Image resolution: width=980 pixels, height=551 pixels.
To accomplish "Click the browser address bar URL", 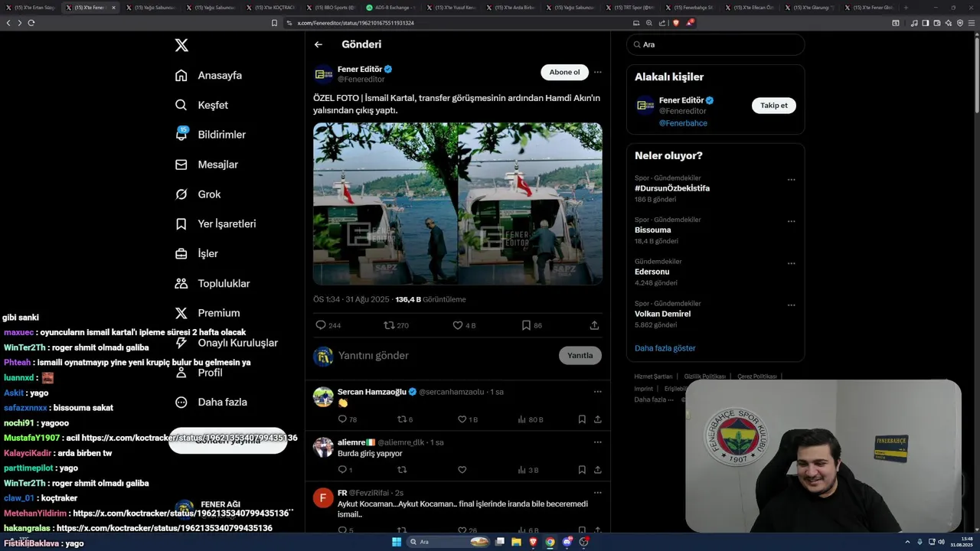I will [355, 23].
